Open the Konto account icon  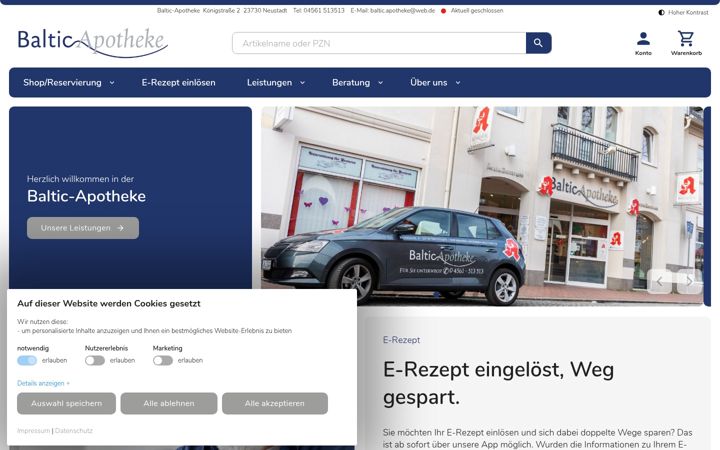pyautogui.click(x=643, y=44)
